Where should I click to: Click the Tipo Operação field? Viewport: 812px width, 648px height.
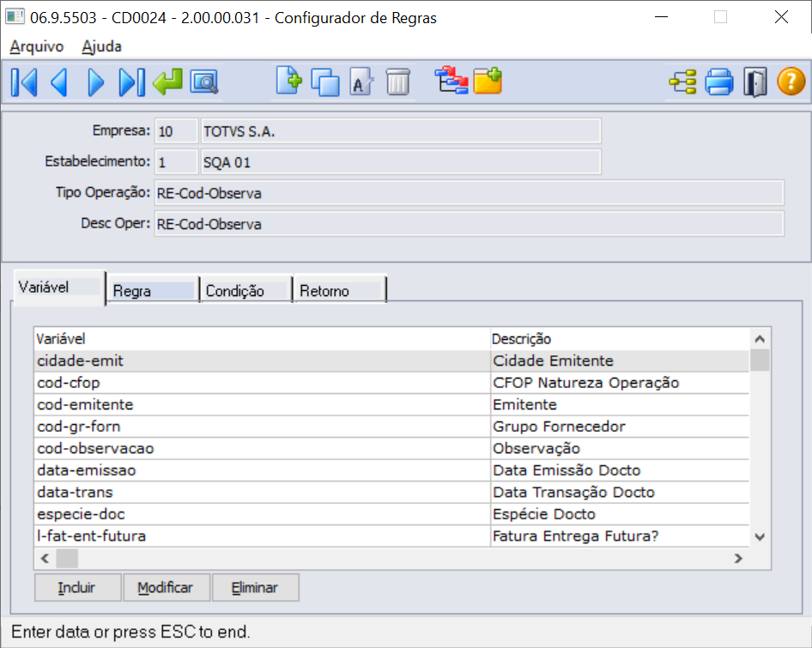469,193
